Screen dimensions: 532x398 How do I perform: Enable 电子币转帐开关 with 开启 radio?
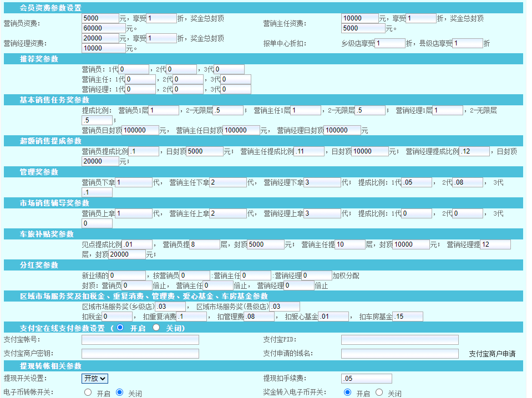pyautogui.click(x=88, y=392)
